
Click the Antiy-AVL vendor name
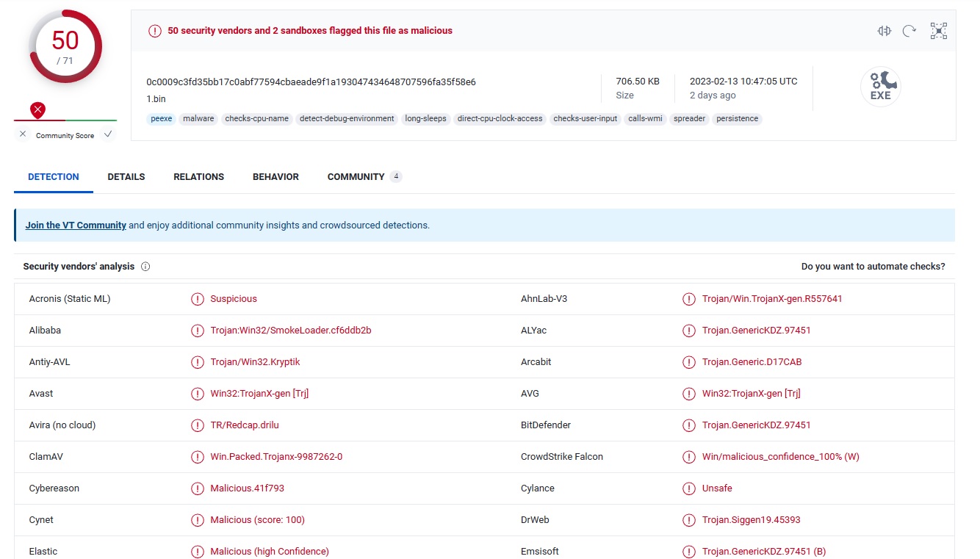50,362
